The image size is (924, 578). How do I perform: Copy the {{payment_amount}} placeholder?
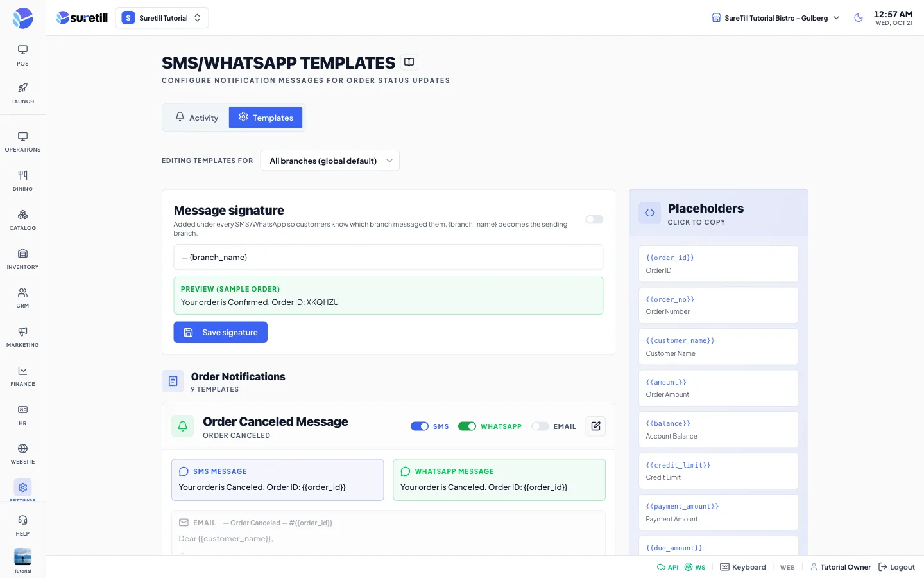click(719, 512)
